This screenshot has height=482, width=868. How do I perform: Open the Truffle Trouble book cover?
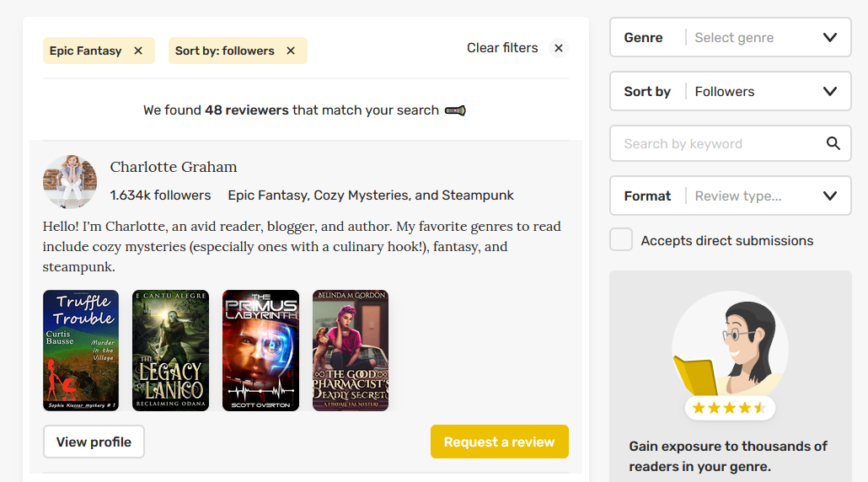click(81, 351)
